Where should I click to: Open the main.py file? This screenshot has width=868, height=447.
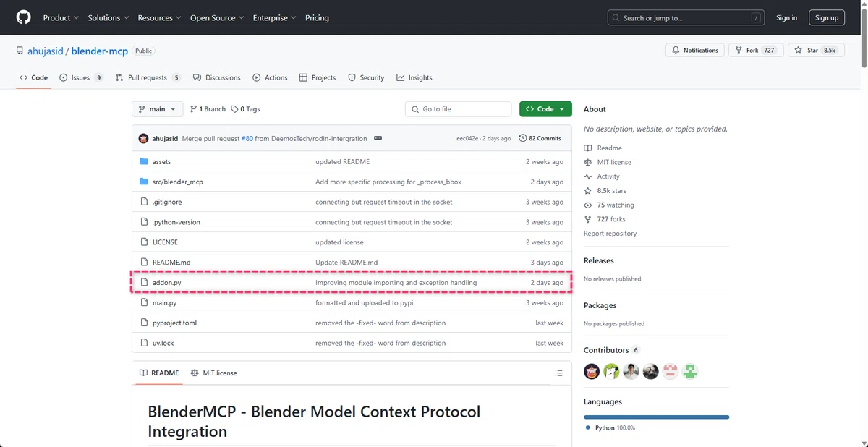coord(164,303)
